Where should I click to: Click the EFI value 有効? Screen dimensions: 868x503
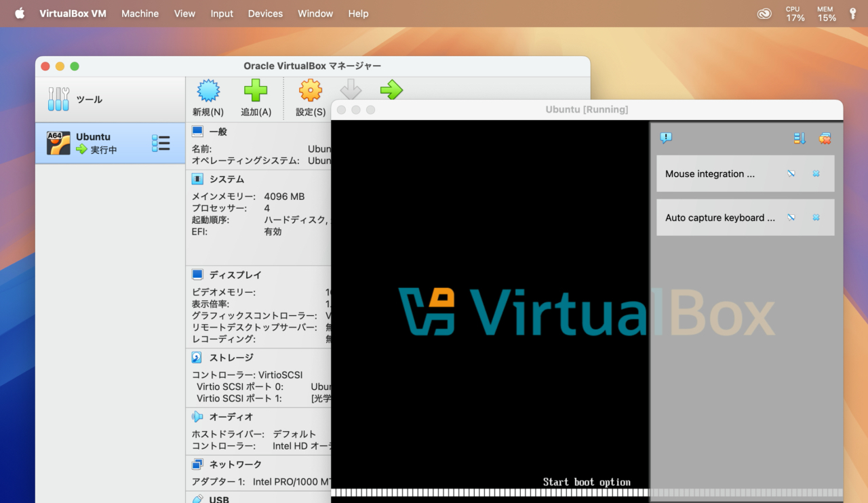[273, 231]
